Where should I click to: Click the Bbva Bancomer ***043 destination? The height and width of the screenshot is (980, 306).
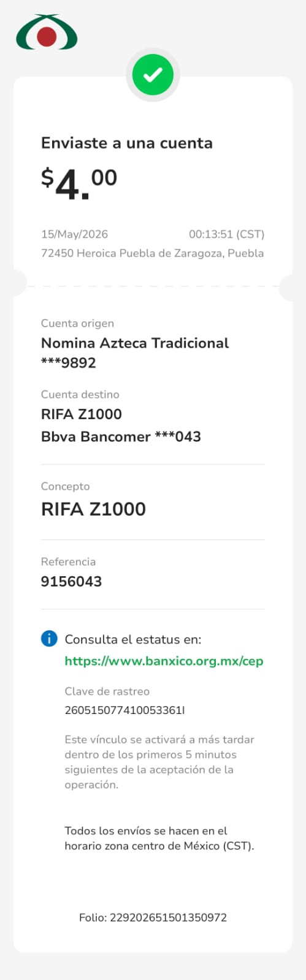point(121,437)
